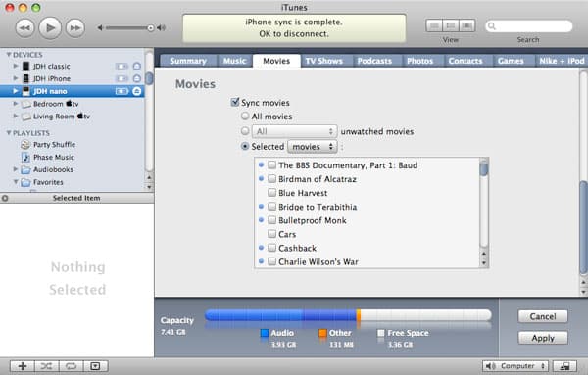Check the Bridge to Terabithia checkbox
The image size is (588, 375).
pyautogui.click(x=272, y=207)
